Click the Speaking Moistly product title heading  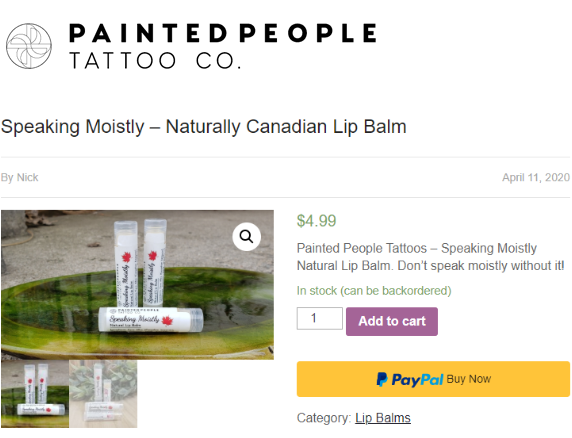point(204,127)
